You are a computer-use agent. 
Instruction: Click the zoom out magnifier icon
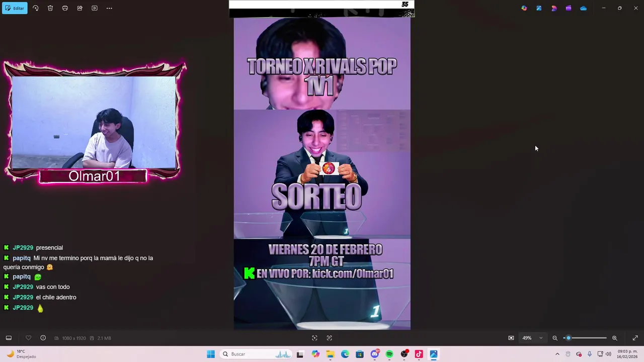555,338
